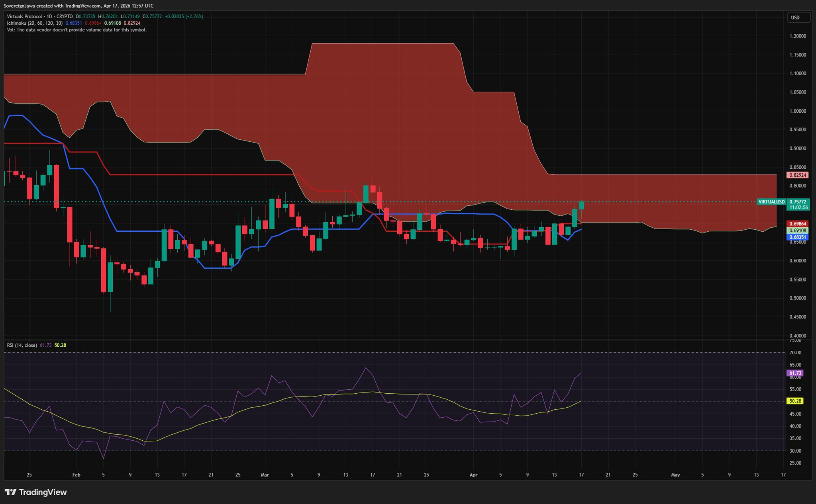
Task: Select the Ichimoku indicator legend
Action: [34, 23]
